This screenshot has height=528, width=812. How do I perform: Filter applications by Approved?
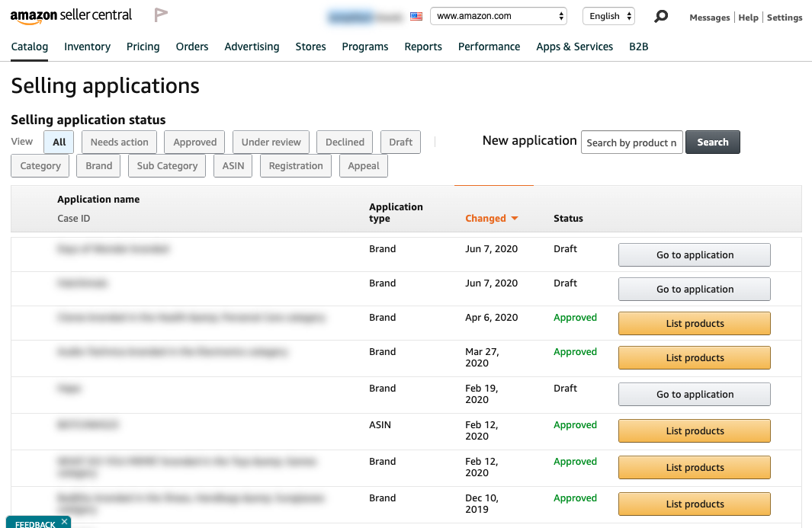coord(194,142)
